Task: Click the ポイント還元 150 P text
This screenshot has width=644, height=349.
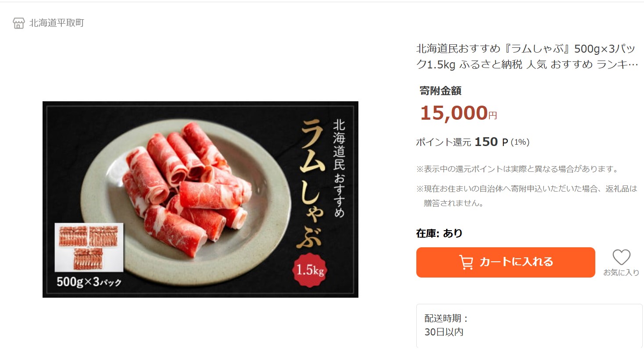Action: (471, 142)
